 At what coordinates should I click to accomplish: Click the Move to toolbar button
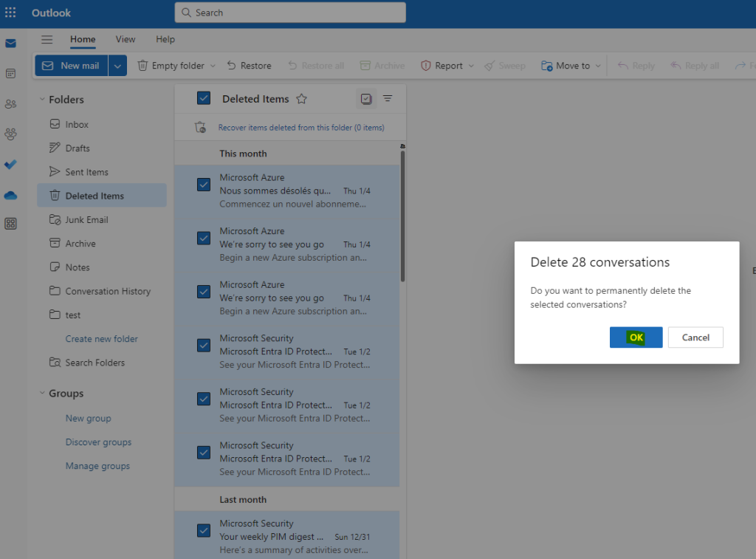coord(566,66)
